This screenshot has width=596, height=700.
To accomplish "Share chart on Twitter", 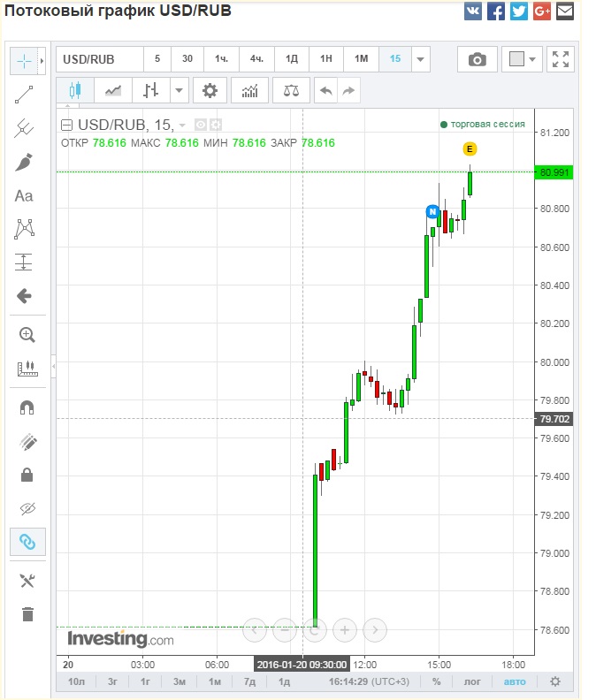I will pyautogui.click(x=519, y=11).
